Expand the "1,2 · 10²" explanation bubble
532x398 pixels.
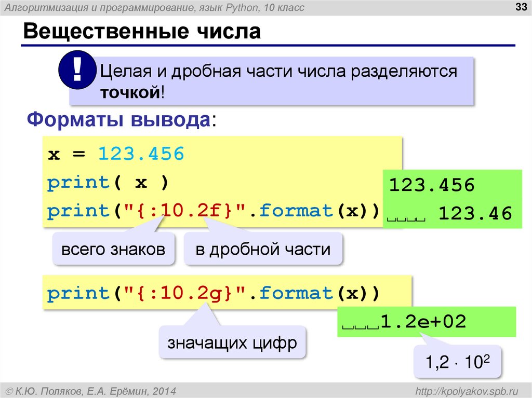[457, 362]
